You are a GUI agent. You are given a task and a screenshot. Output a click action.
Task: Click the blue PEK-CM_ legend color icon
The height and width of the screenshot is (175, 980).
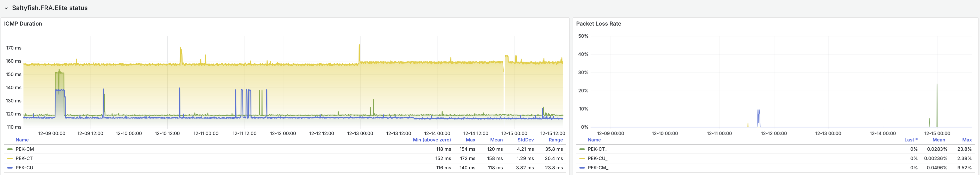(x=582, y=168)
